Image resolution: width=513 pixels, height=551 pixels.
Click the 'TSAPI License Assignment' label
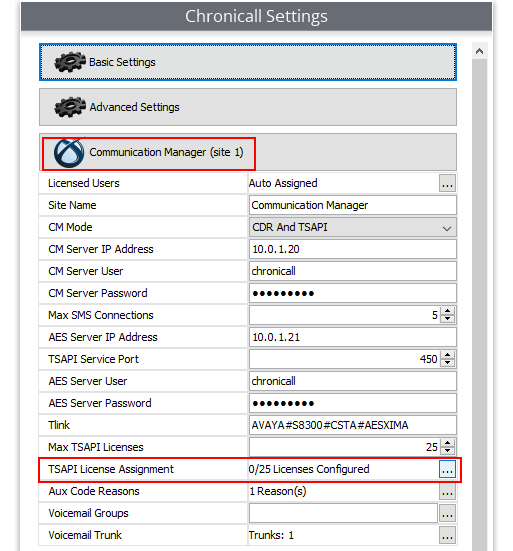[111, 469]
